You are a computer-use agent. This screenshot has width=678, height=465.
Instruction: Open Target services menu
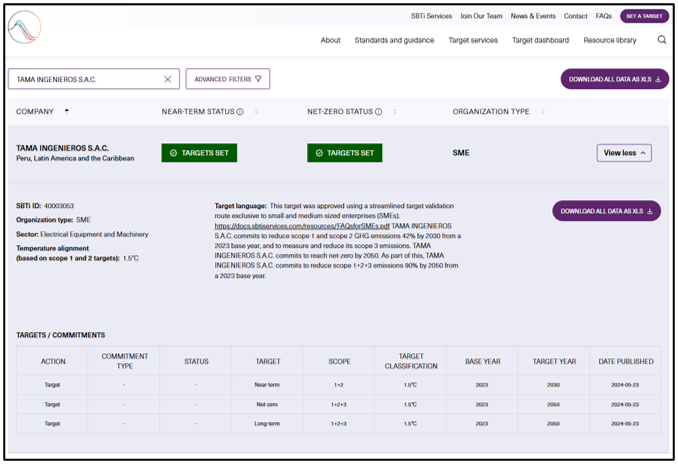[x=473, y=40]
